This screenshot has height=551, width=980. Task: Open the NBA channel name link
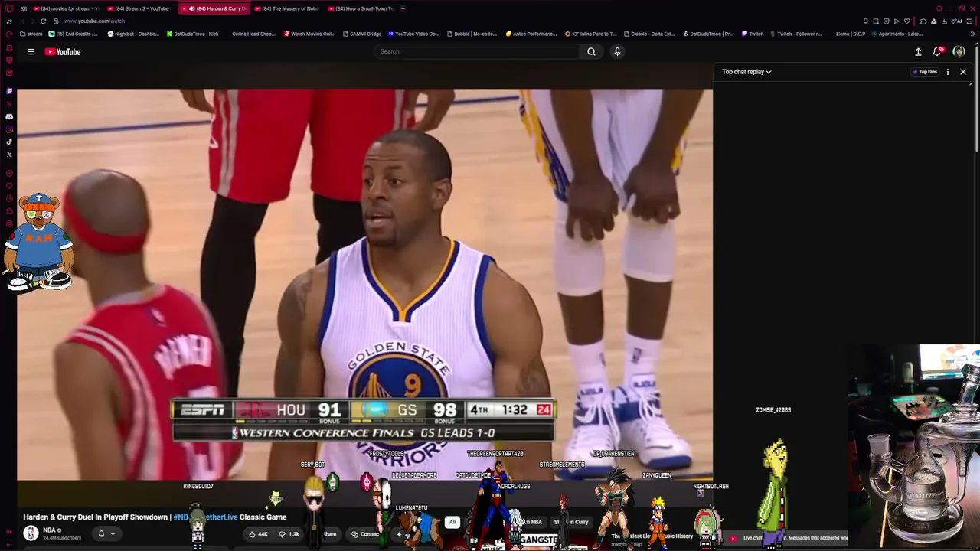49,530
